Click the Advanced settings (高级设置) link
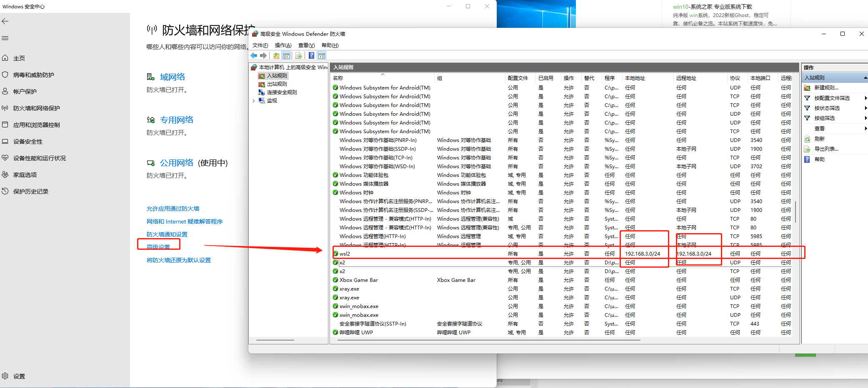This screenshot has width=868, height=388. point(158,247)
